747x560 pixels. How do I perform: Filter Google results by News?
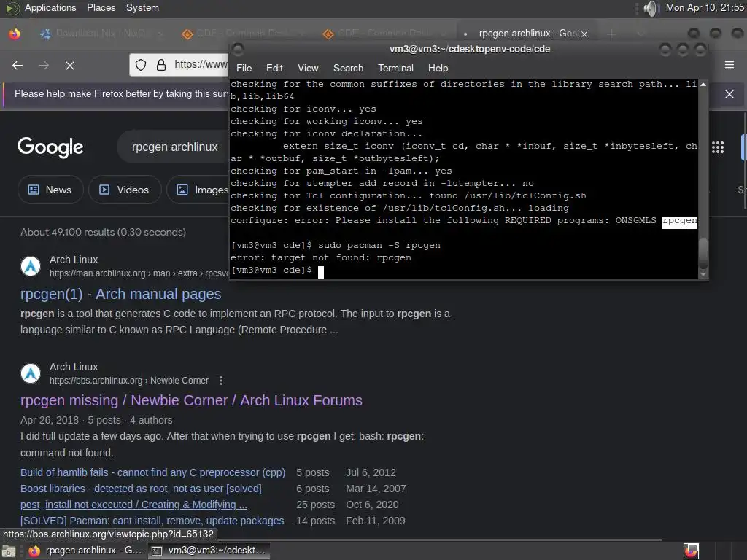click(50, 190)
